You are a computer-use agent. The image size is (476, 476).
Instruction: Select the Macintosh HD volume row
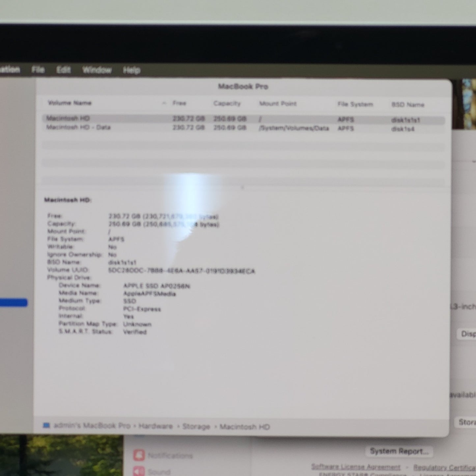coord(243,119)
